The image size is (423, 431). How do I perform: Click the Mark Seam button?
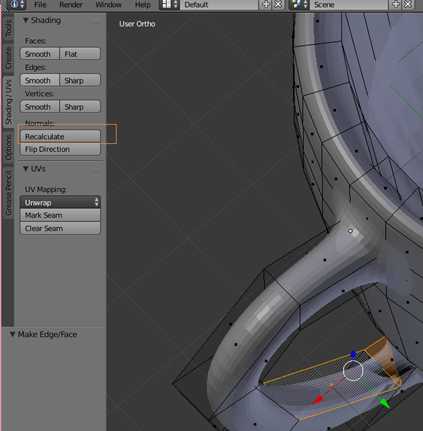coord(60,215)
